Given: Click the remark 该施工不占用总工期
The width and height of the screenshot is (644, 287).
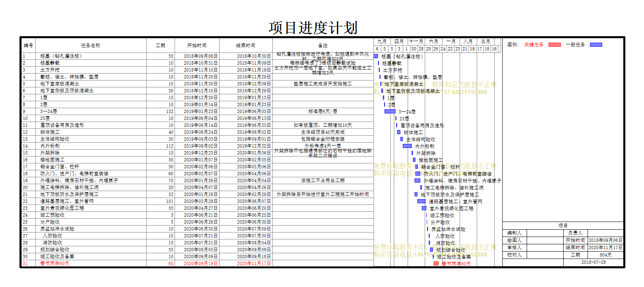Looking at the screenshot, I should pos(323,180).
